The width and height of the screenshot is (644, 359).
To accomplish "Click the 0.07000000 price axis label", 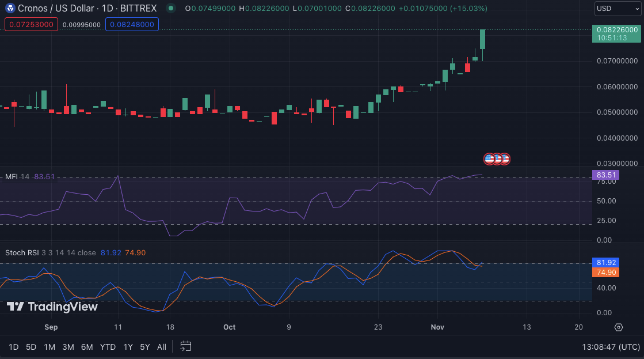I will [x=618, y=61].
